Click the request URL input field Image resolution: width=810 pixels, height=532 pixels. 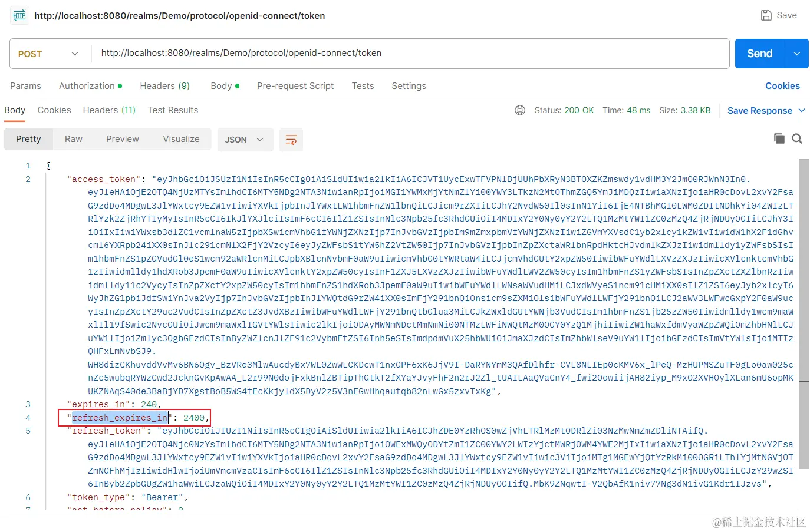[x=410, y=54]
